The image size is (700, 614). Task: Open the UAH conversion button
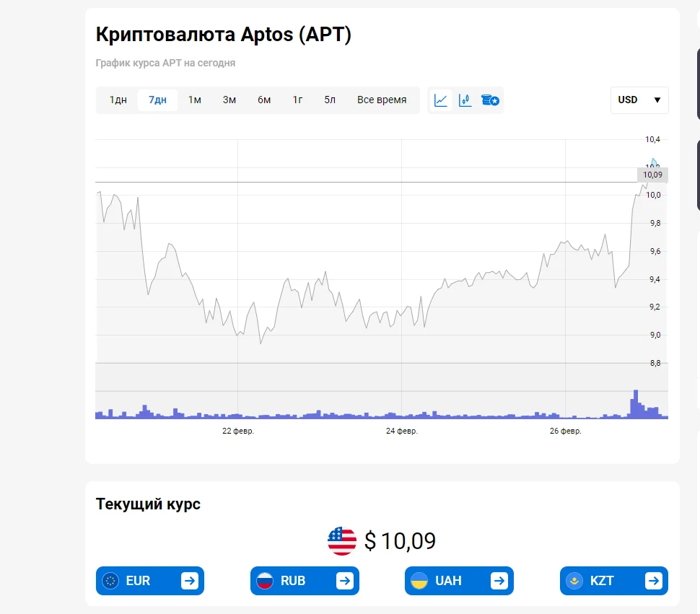coord(459,581)
